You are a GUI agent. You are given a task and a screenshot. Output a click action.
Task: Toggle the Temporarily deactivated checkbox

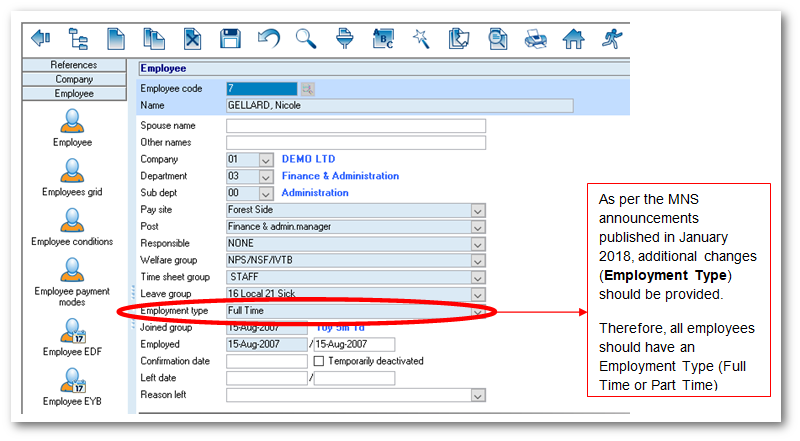319,361
